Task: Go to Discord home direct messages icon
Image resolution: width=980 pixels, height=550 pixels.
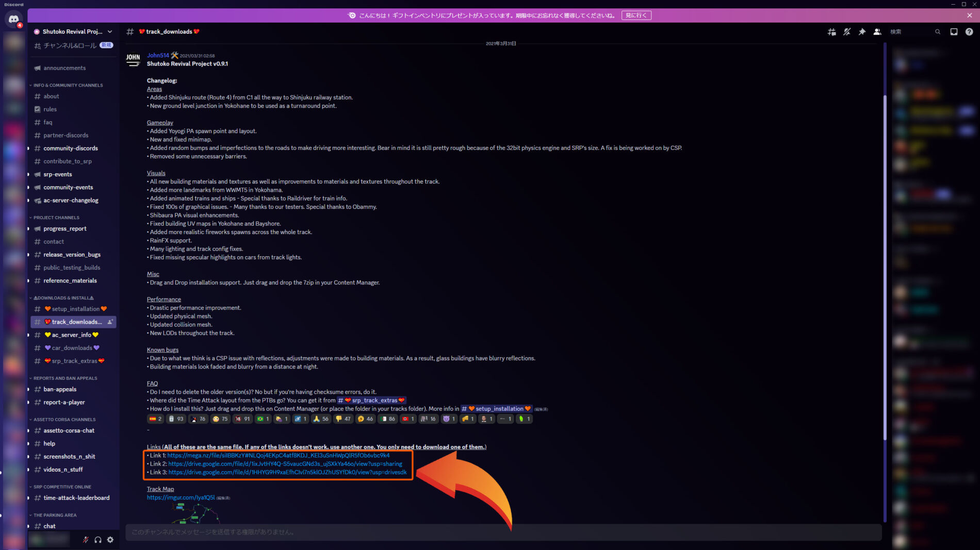Action: [x=13, y=19]
